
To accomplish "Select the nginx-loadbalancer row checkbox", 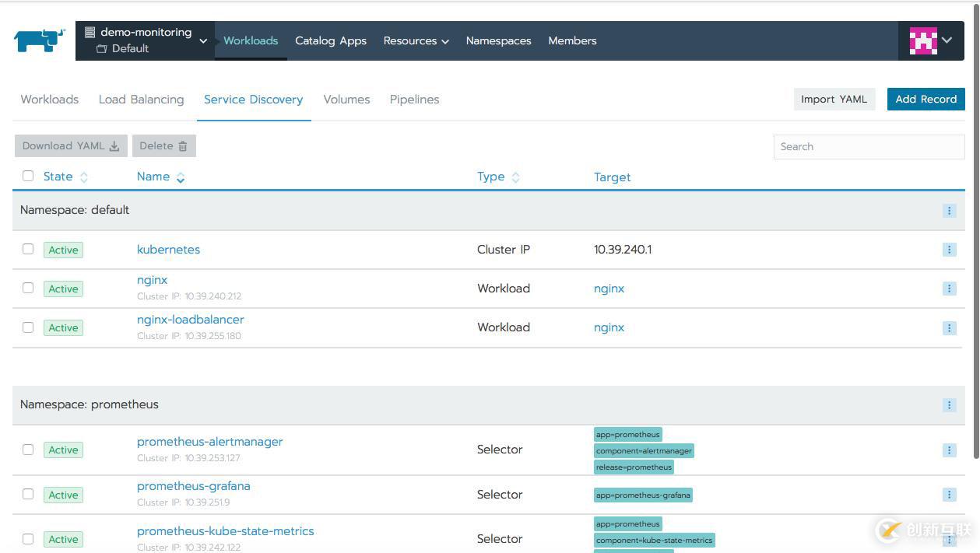I will point(28,327).
